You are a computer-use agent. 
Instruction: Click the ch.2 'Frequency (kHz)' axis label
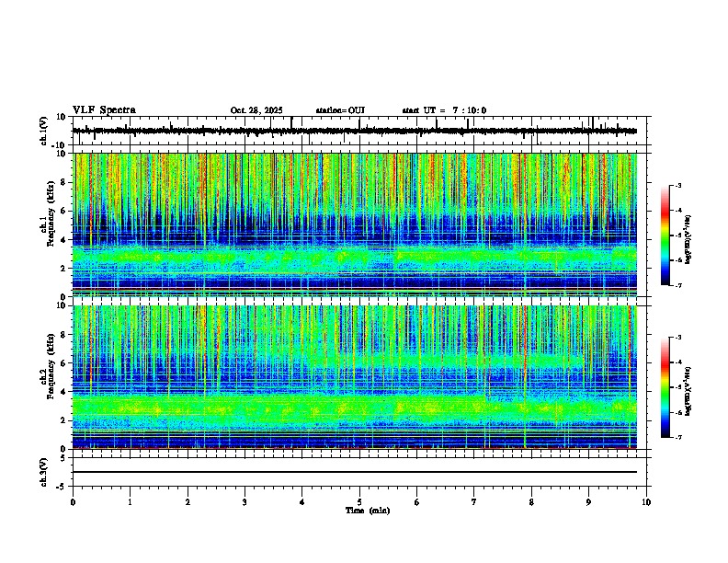click(x=51, y=366)
